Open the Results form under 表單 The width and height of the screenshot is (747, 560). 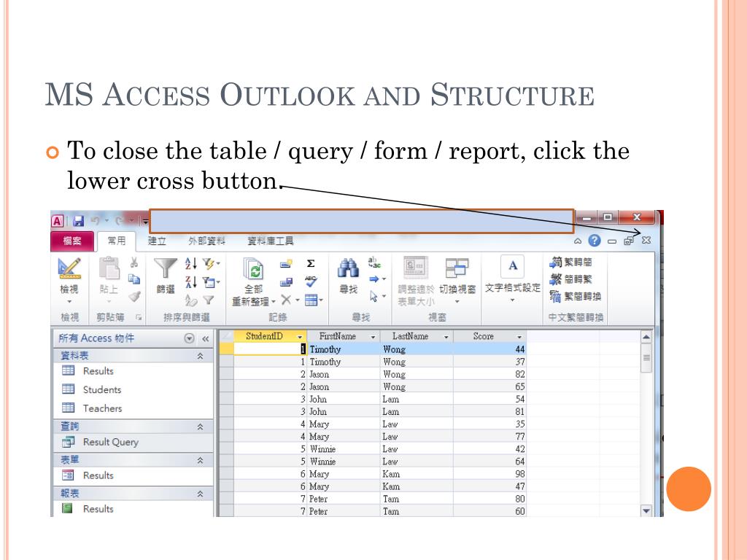pos(133,475)
